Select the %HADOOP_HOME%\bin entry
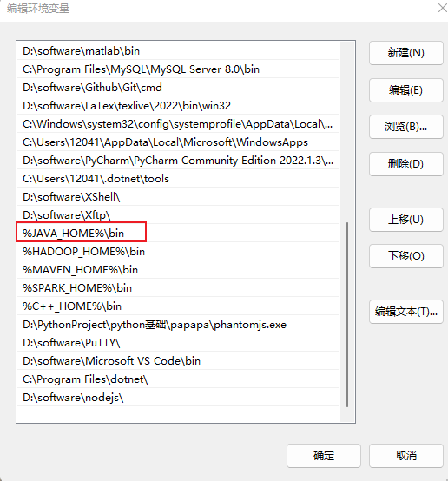 pyautogui.click(x=178, y=252)
